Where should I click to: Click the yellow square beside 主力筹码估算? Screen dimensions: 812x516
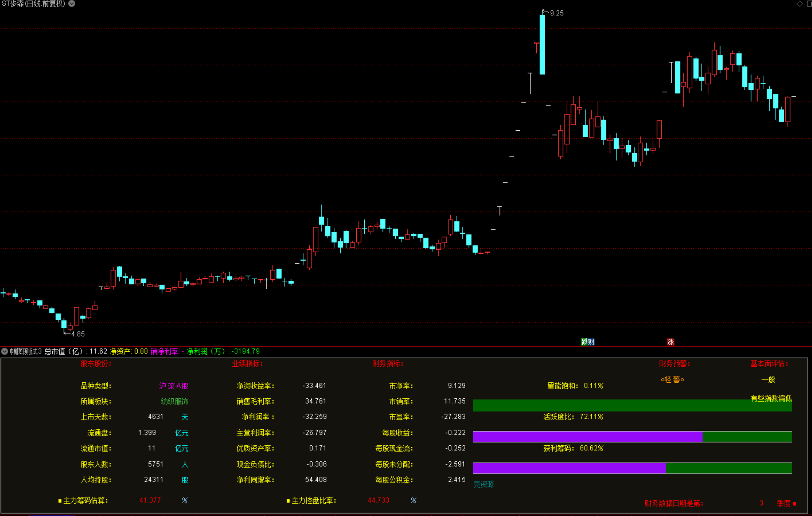click(60, 501)
